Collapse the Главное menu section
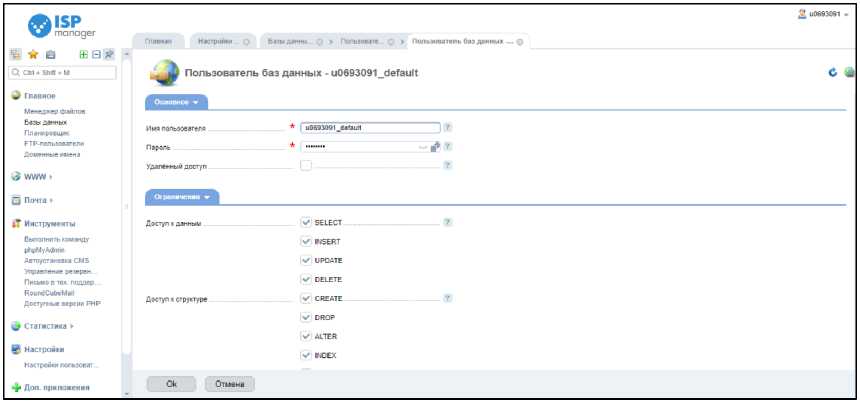 39,95
